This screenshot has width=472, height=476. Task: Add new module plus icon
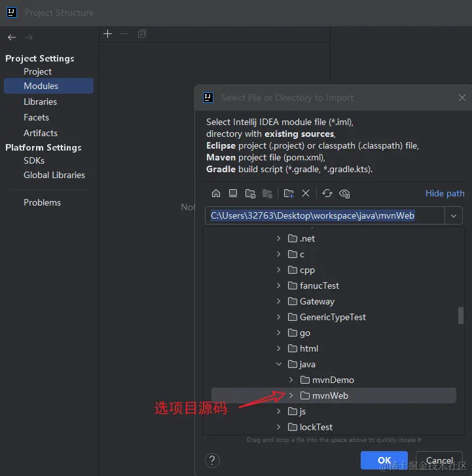tap(108, 33)
